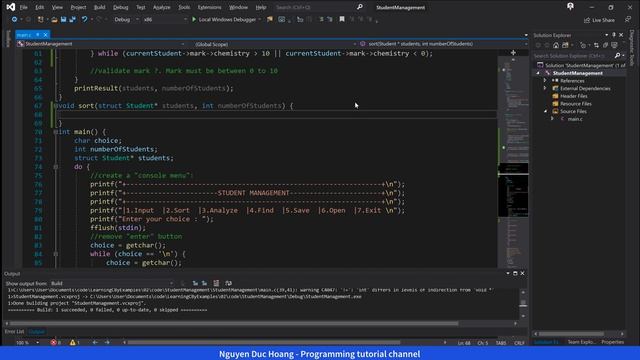Click the Sync with Active Document icon

pyautogui.click(x=596, y=45)
